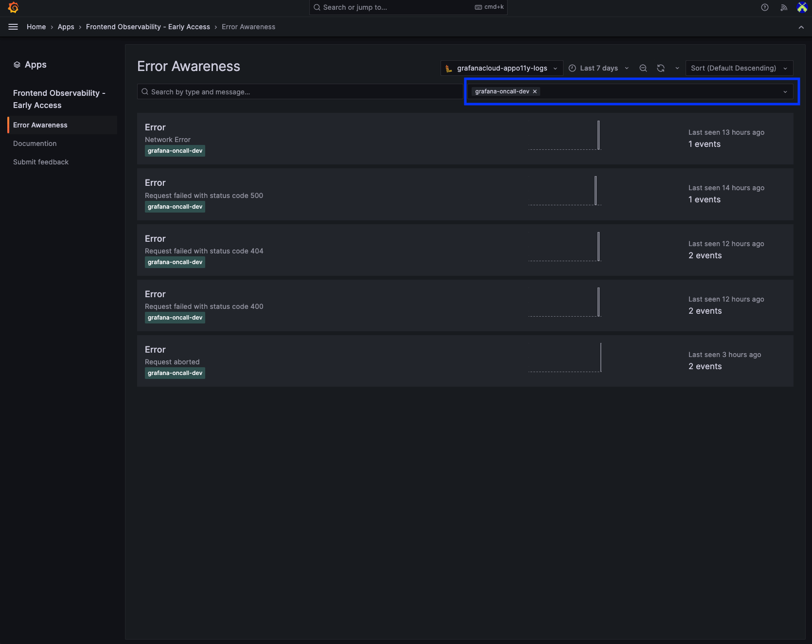Click the zoom out magnifier icon near time picker
The height and width of the screenshot is (644, 812).
click(643, 68)
